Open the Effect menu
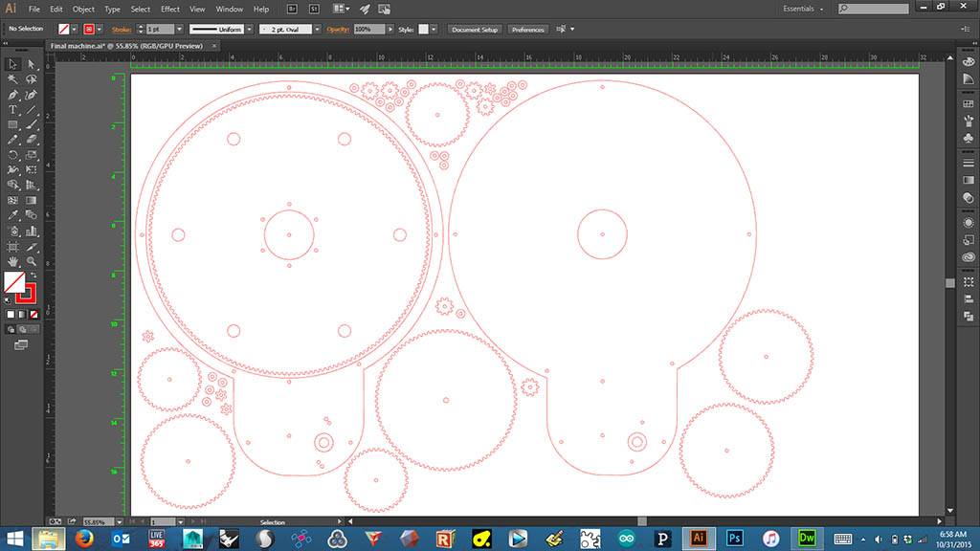This screenshot has width=980, height=551. click(170, 9)
